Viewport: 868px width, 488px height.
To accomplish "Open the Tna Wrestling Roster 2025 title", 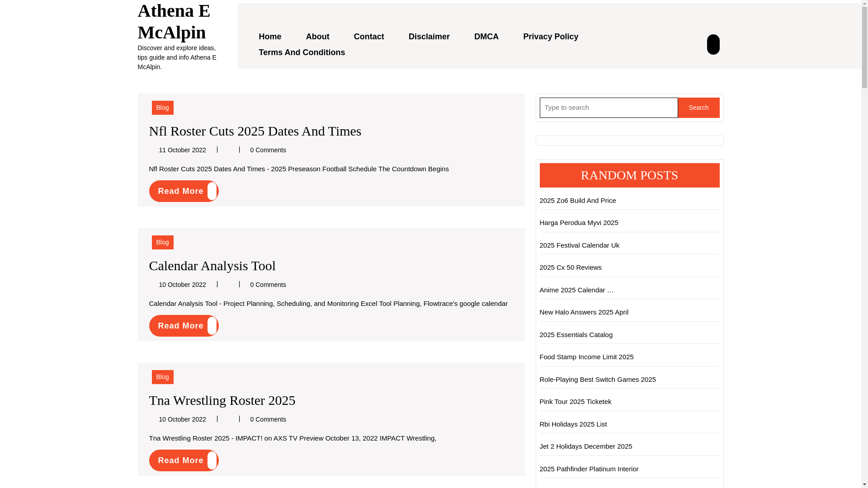I will pos(222,400).
